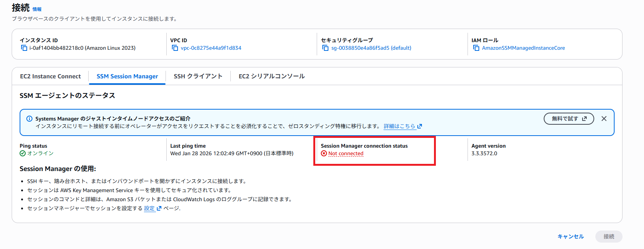Click the Agent version label
644x249 pixels.
coord(489,146)
